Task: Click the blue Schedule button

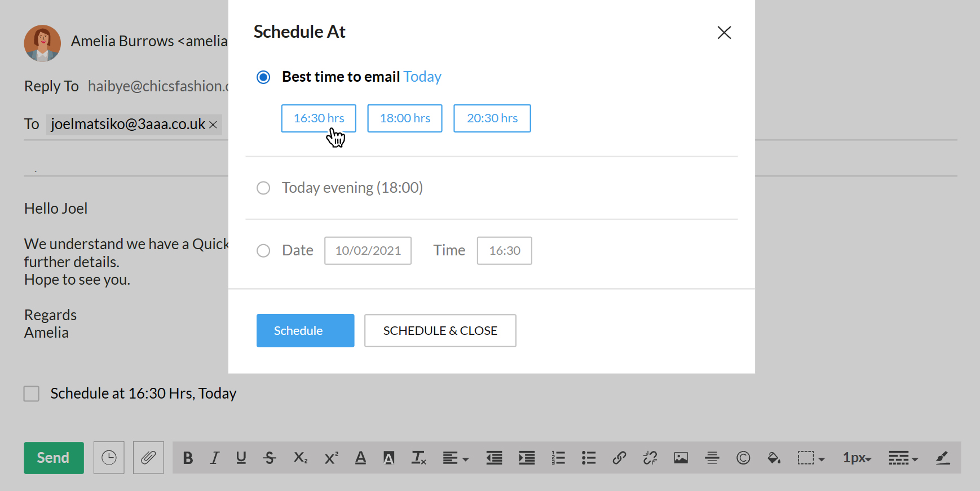Action: coord(306,331)
